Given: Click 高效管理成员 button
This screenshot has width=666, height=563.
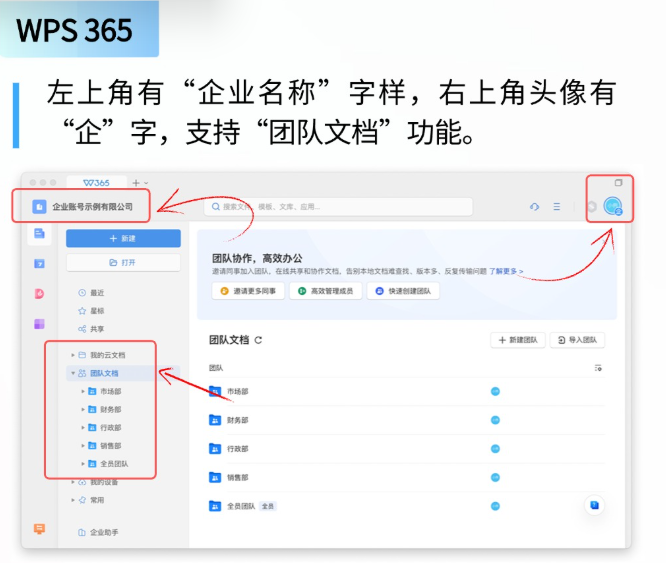Looking at the screenshot, I should coord(326,291).
